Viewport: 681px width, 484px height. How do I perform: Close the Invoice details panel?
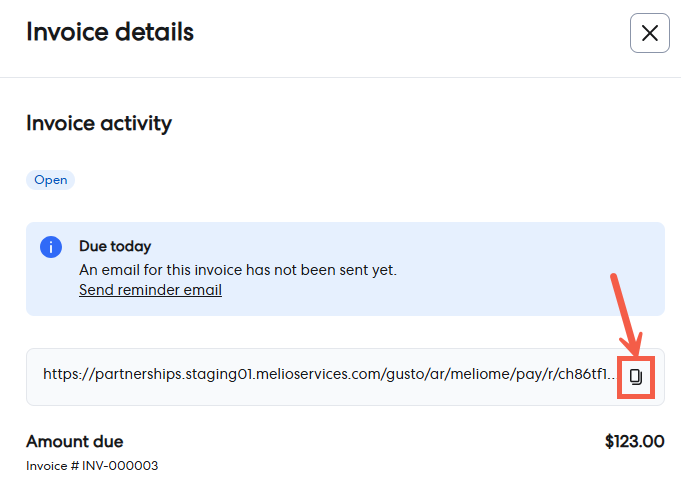(x=649, y=33)
